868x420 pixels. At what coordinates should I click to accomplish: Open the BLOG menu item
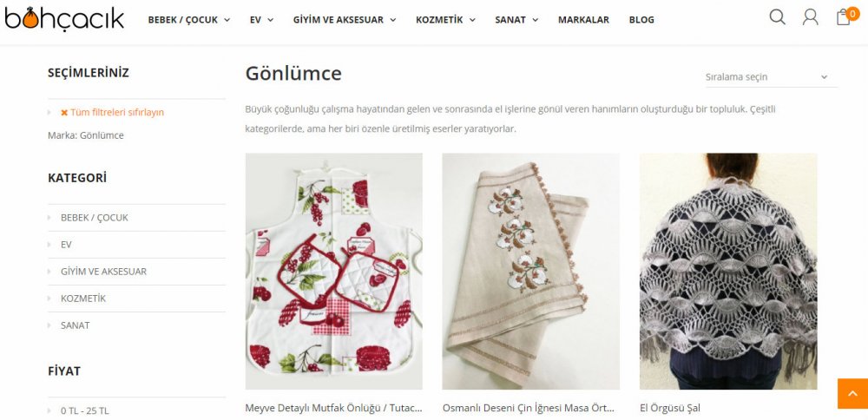pyautogui.click(x=641, y=20)
